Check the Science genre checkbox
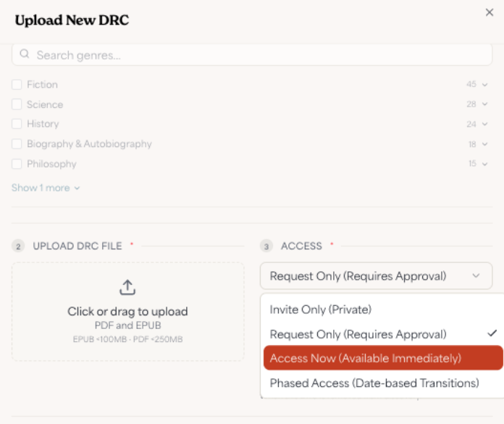The image size is (504, 424). click(x=17, y=104)
